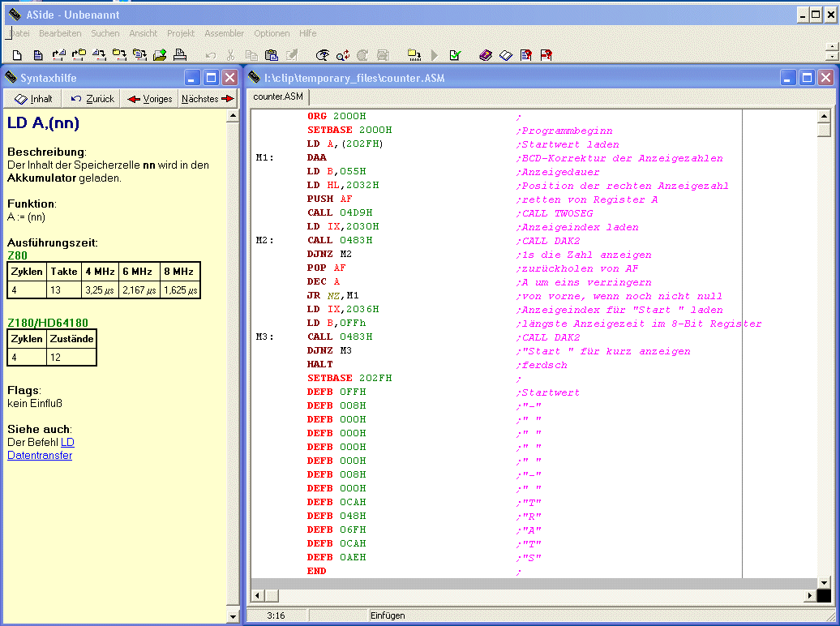
Task: Click the scissors cut icon
Action: coord(231,54)
